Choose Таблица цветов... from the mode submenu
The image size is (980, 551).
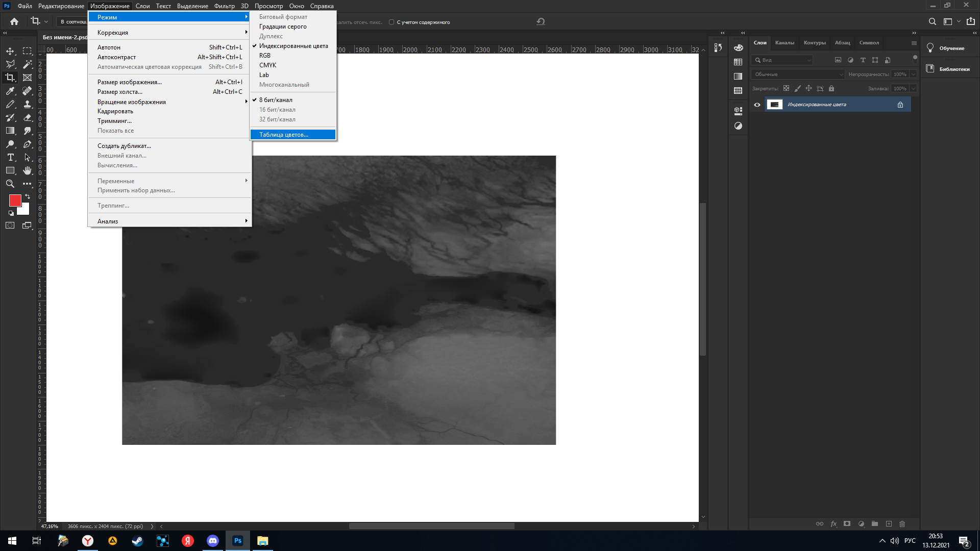284,135
